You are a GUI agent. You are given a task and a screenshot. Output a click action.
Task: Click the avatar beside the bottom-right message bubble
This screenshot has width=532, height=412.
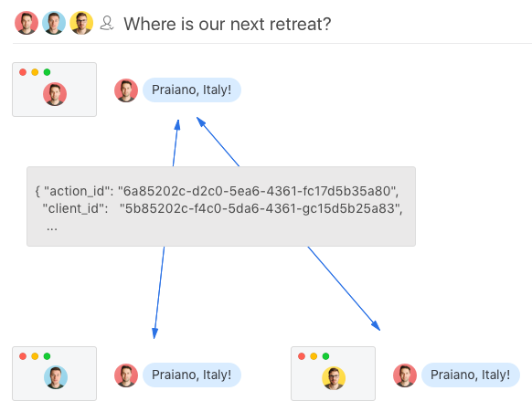pyautogui.click(x=405, y=375)
